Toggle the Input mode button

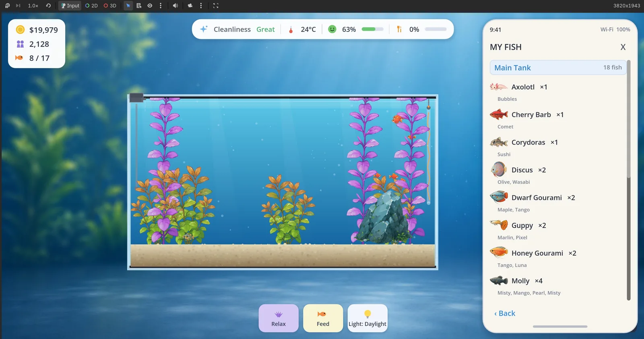point(70,6)
